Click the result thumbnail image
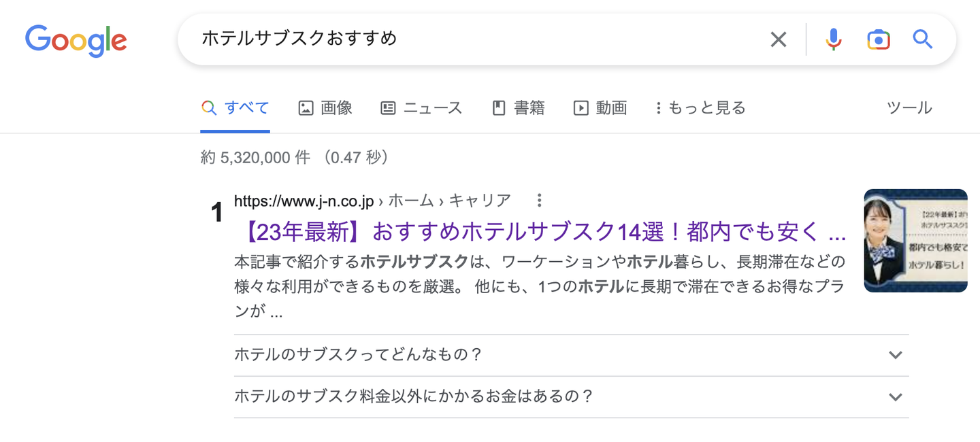Screen dimensions: 980x442 [x=915, y=241]
